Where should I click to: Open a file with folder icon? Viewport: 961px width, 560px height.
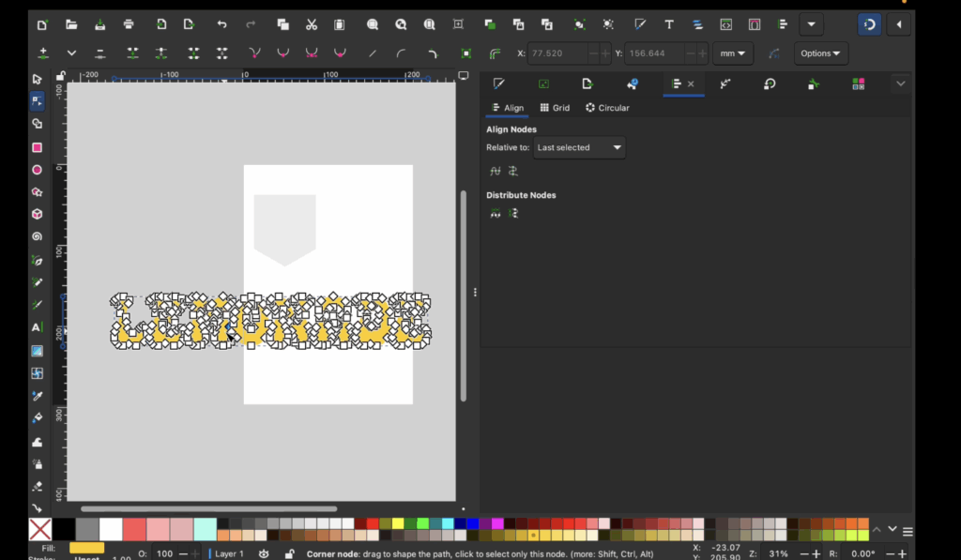(71, 24)
